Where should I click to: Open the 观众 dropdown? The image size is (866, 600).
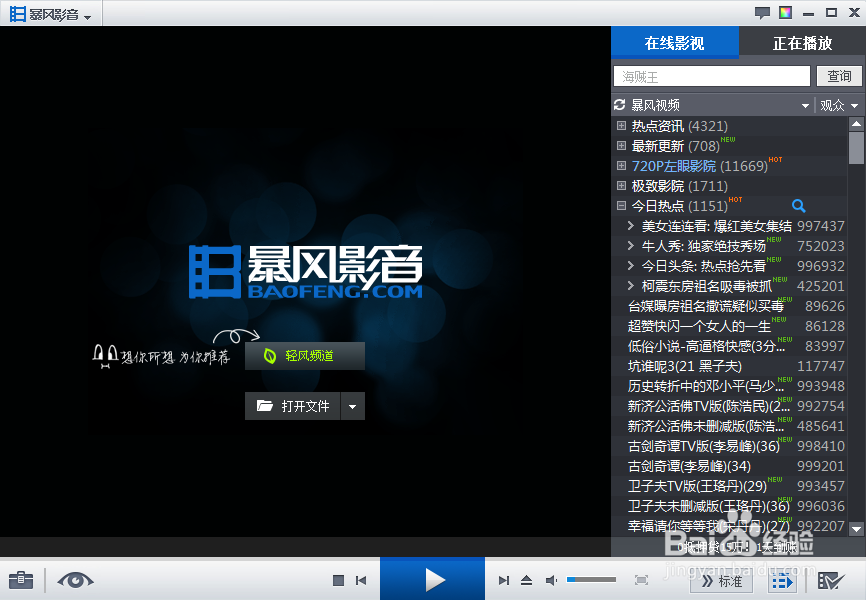pyautogui.click(x=839, y=105)
